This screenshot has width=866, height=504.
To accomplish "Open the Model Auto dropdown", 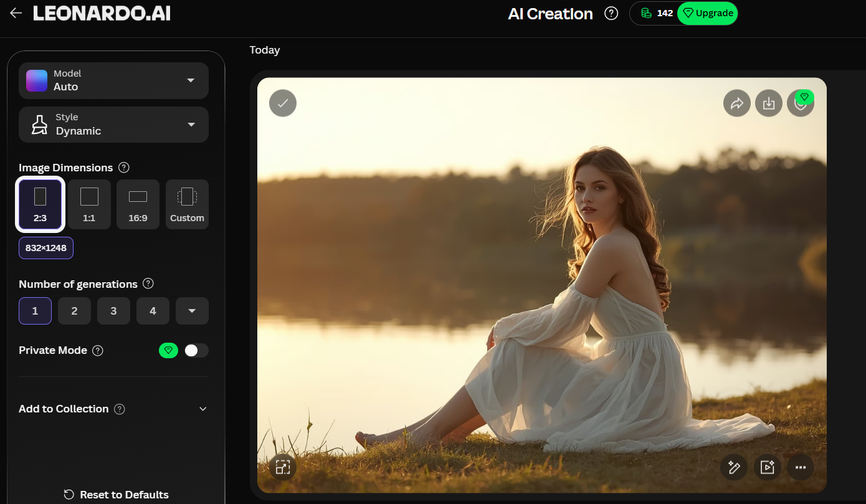I will [113, 80].
